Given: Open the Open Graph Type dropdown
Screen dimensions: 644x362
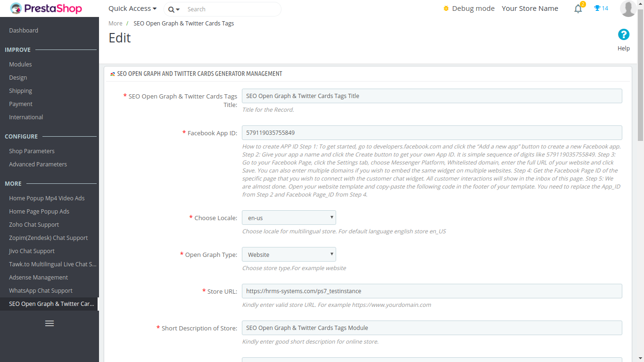Looking at the screenshot, I should click(x=289, y=255).
